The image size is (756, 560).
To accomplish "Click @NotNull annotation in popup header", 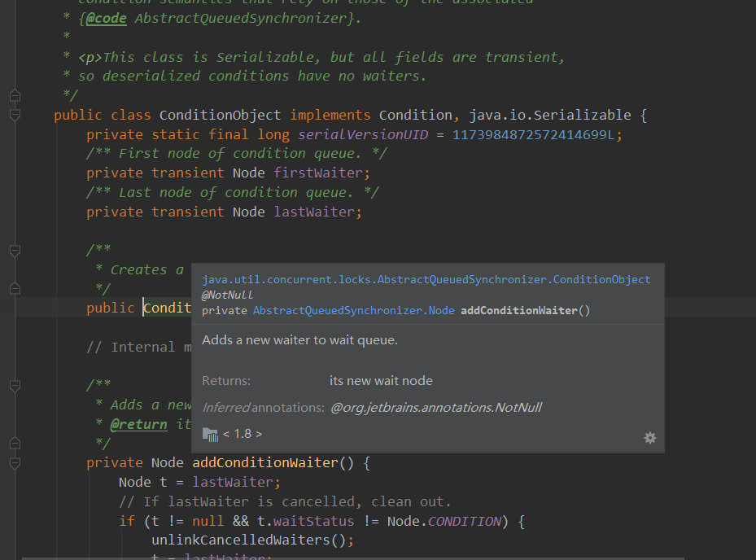I will 227,295.
